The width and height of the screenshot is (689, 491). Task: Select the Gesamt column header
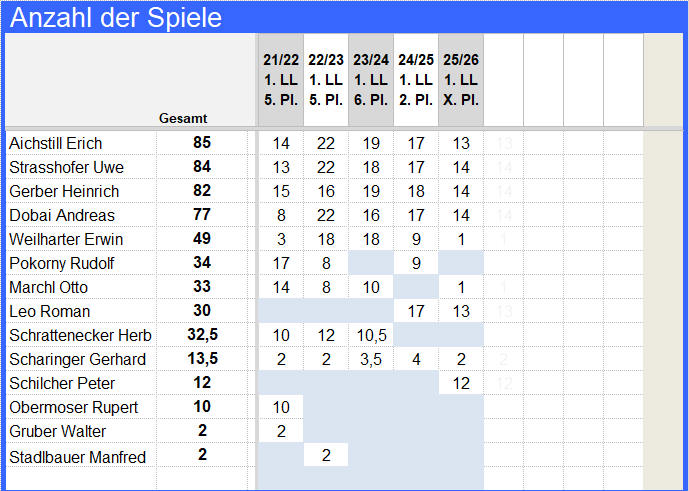(183, 118)
